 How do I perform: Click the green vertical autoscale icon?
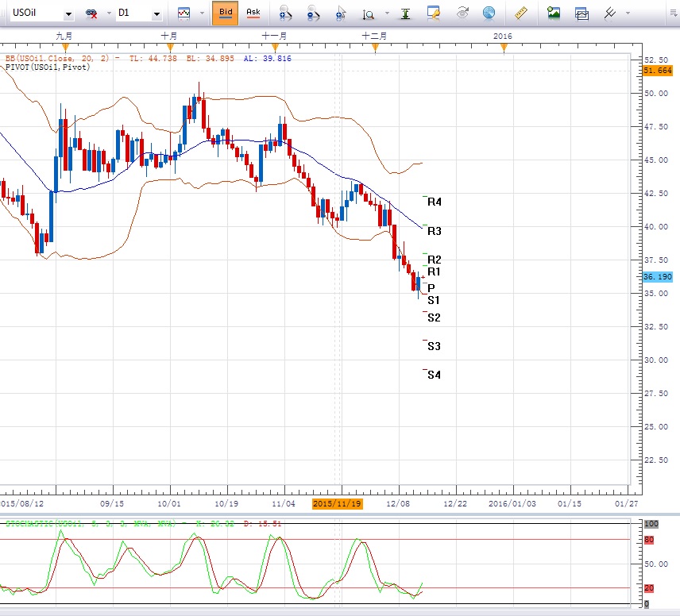406,13
